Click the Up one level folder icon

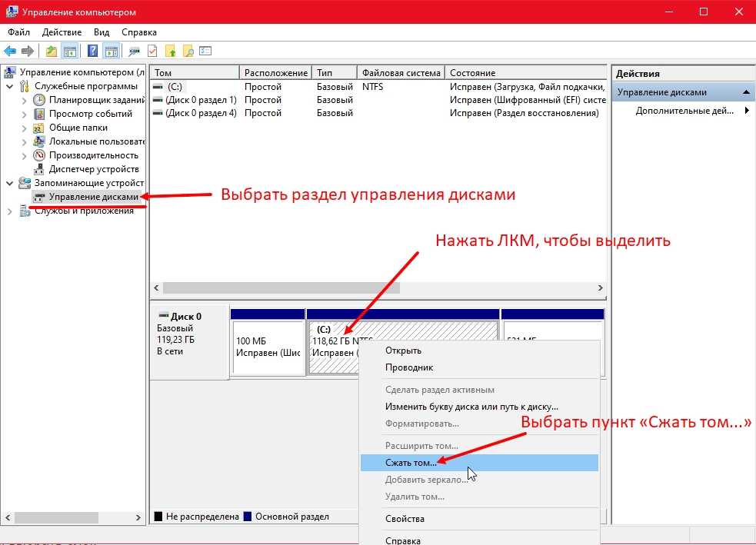point(51,52)
